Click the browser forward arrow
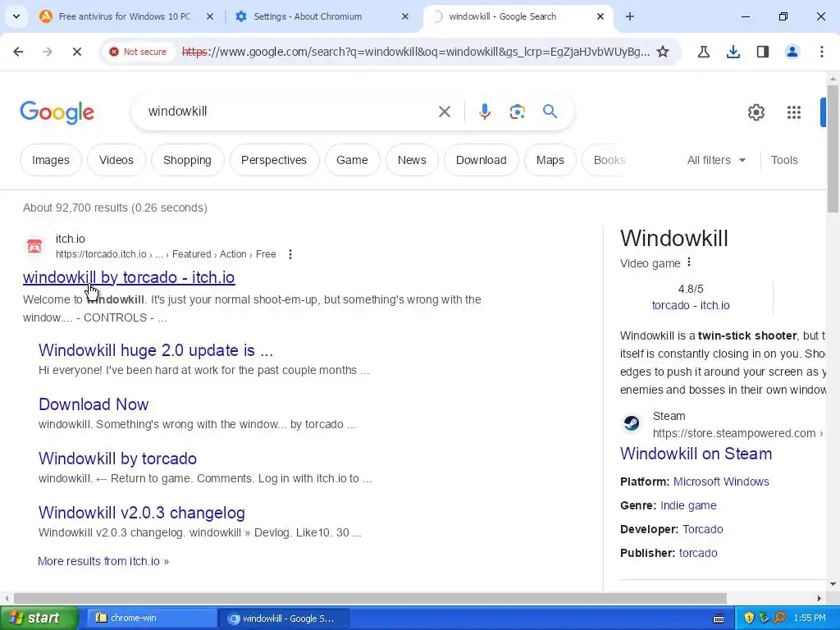This screenshot has width=840, height=630. [x=47, y=52]
